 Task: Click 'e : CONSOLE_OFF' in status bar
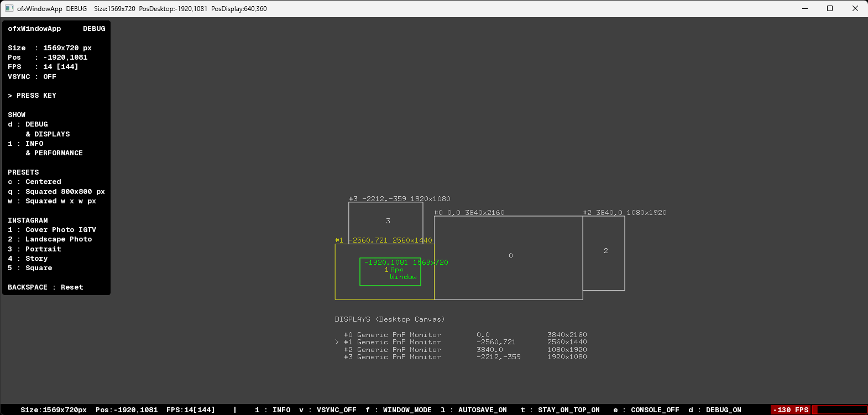(x=646, y=410)
